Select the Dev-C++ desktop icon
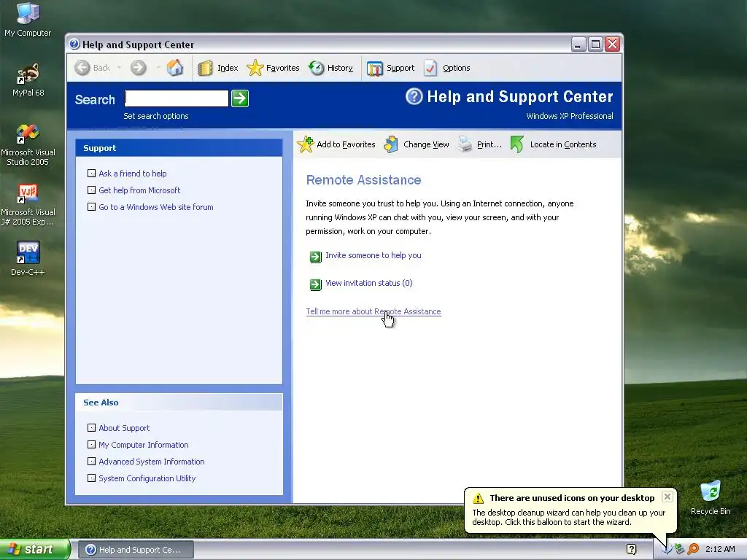The width and height of the screenshot is (747, 560). tap(28, 258)
